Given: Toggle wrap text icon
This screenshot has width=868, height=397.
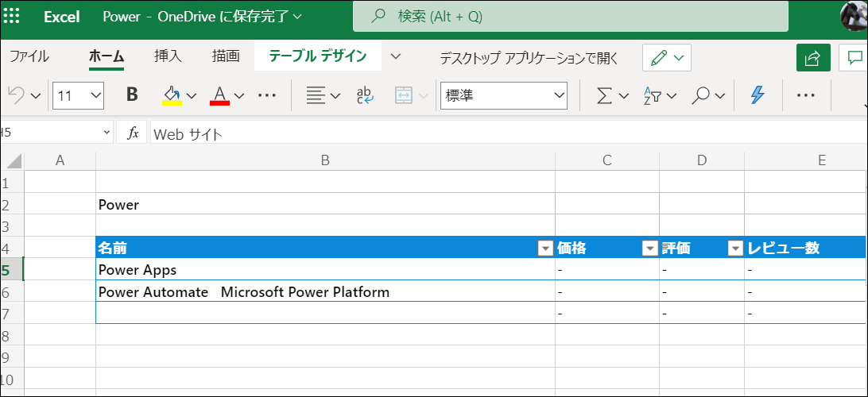Looking at the screenshot, I should pos(366,95).
